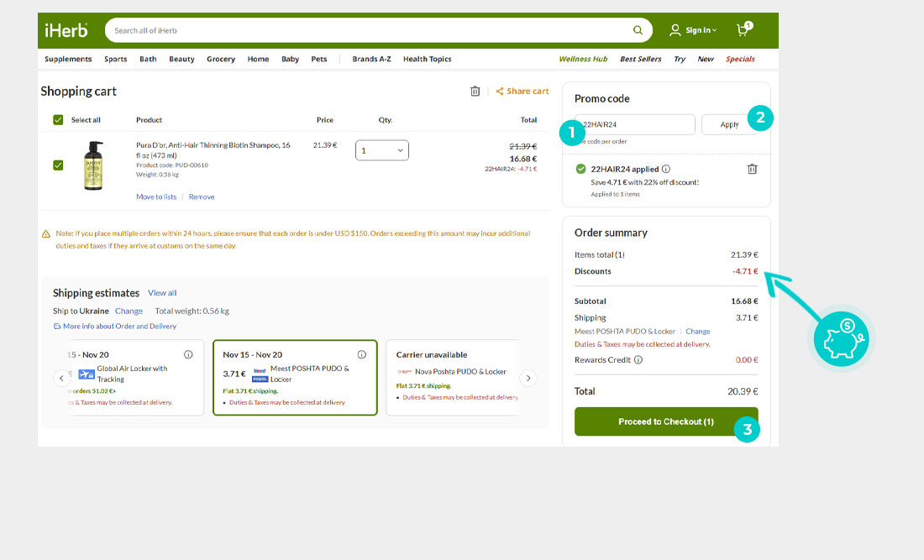Viewport: 924px width, 560px height.
Task: Open info icon on Meest POSHTA card
Action: click(x=362, y=354)
